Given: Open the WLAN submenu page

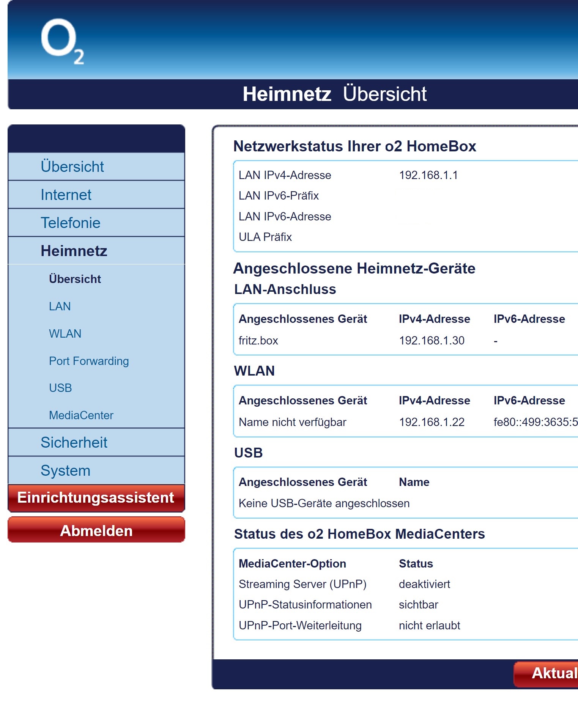Looking at the screenshot, I should 65,334.
